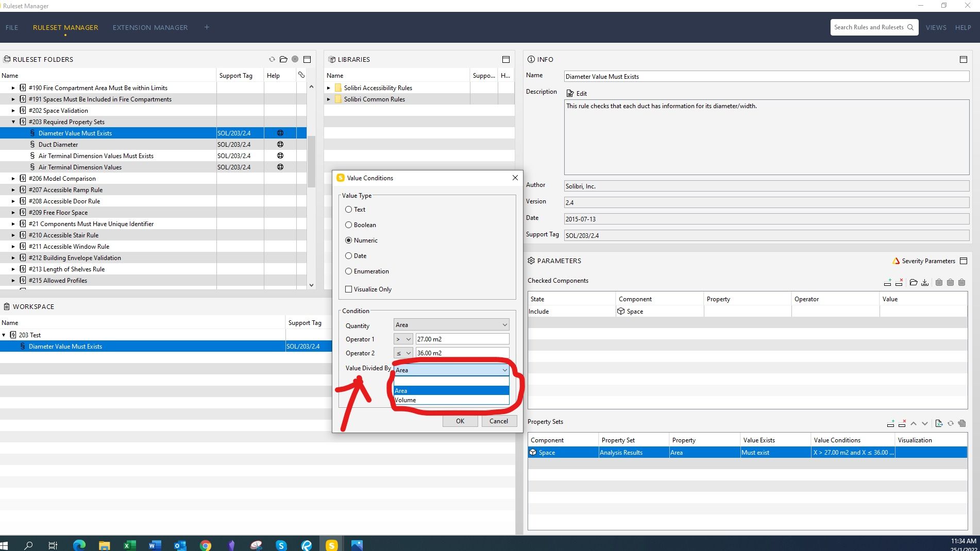
Task: Remove row from Checked Components table
Action: [899, 282]
